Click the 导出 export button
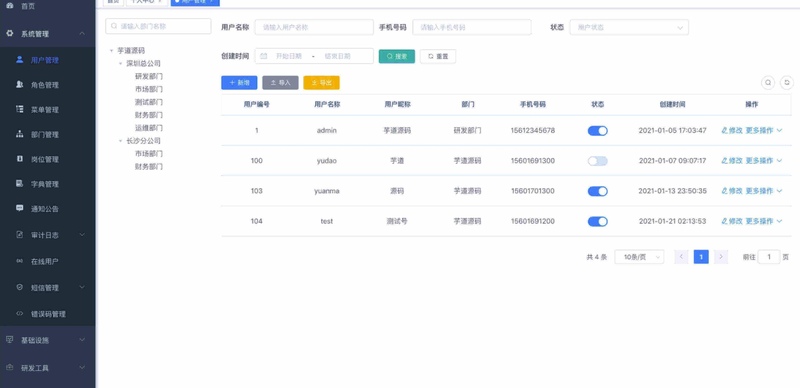Screen dimensions: 800x388 tap(321, 83)
